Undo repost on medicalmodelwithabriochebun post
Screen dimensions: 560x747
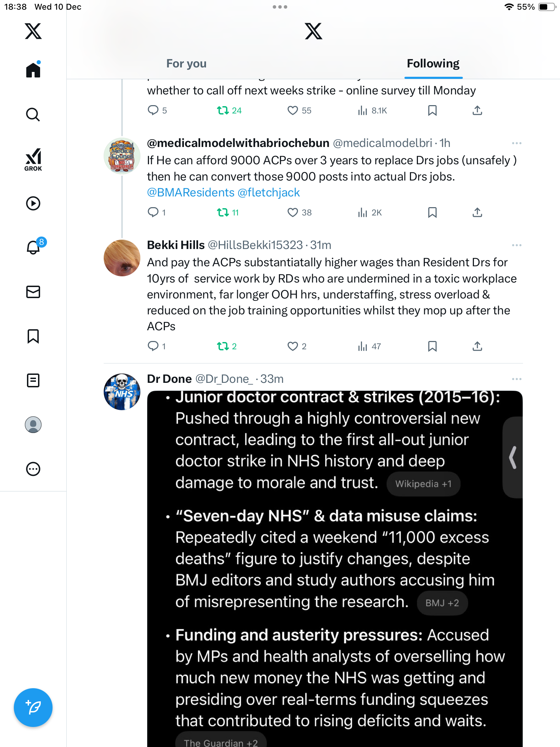coord(223,212)
